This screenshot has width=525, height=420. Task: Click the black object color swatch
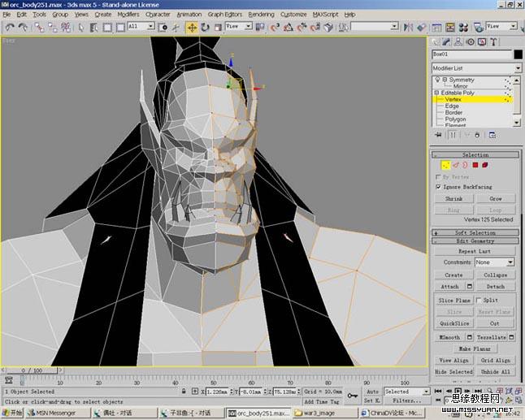pos(518,54)
